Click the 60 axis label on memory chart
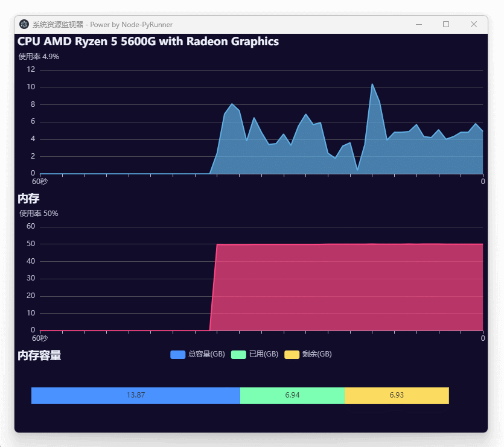 31,226
